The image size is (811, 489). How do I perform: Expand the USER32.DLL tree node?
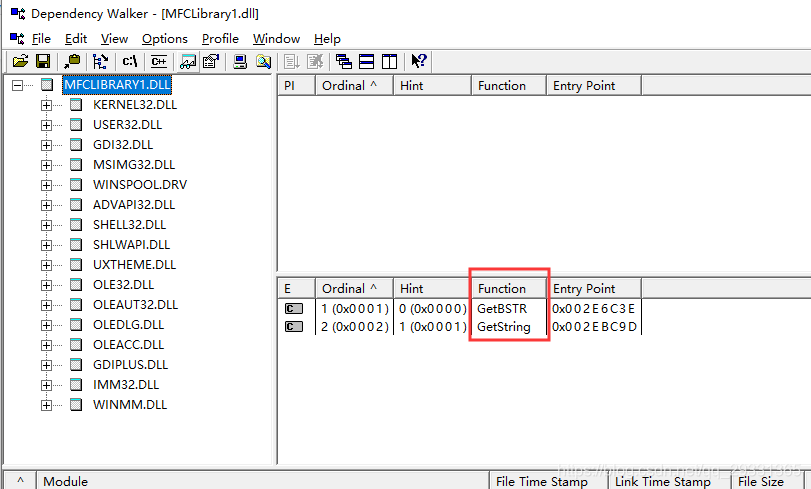(47, 125)
